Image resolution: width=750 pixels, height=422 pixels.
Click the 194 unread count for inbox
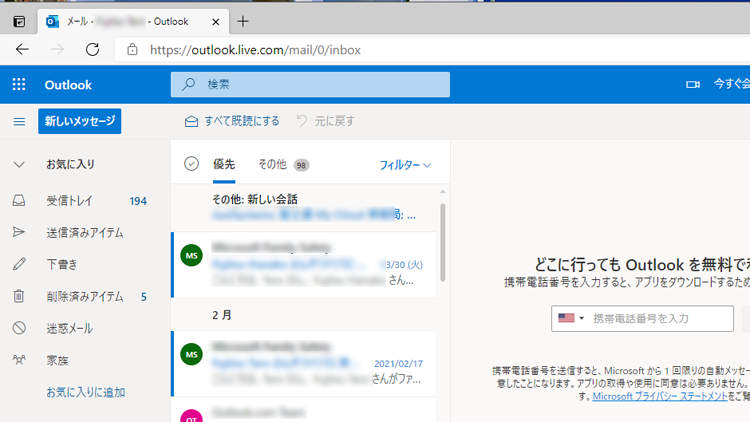coord(138,201)
